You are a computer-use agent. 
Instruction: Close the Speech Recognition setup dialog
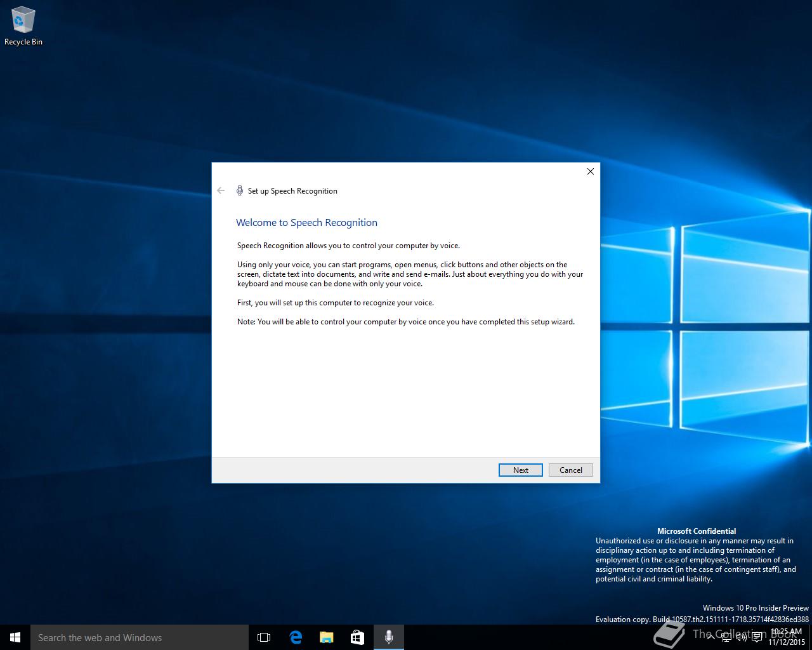click(x=590, y=171)
